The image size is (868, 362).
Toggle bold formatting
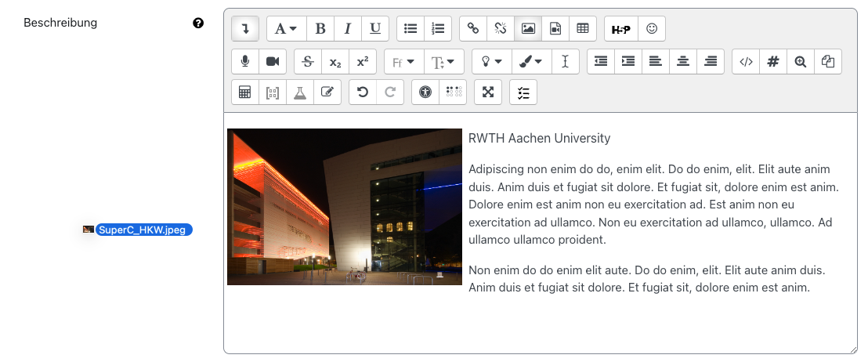(x=320, y=29)
